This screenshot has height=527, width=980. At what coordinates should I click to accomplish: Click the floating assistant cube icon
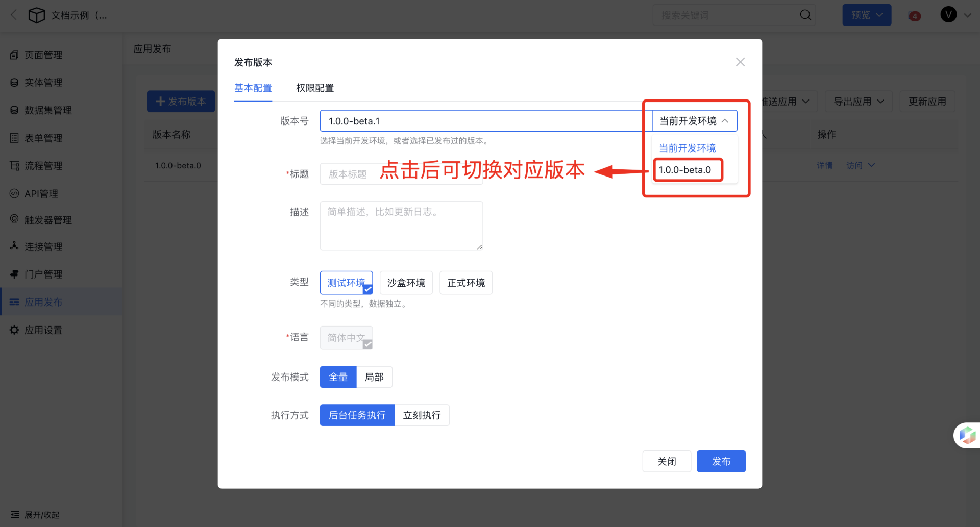click(x=967, y=435)
